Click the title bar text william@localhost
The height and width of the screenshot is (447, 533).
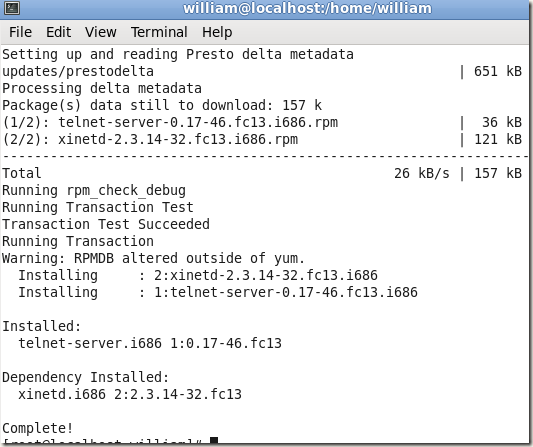tap(307, 8)
